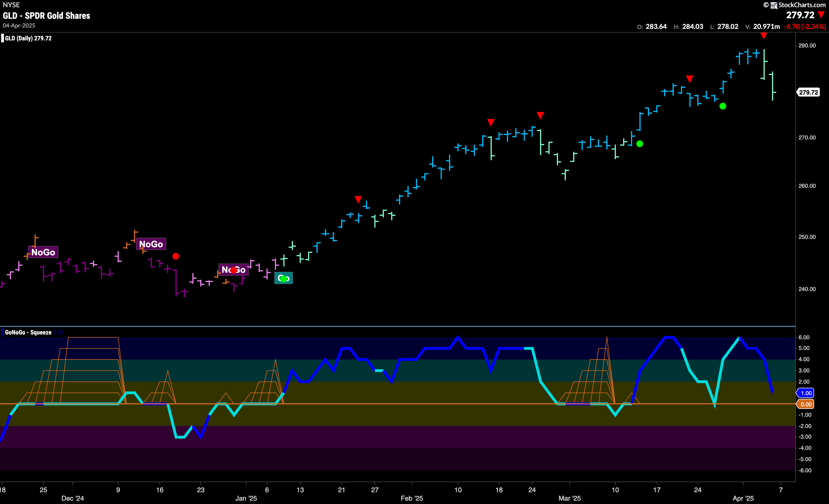Image resolution: width=829 pixels, height=504 pixels.
Task: Click the NYSE exchange label
Action: 11,5
